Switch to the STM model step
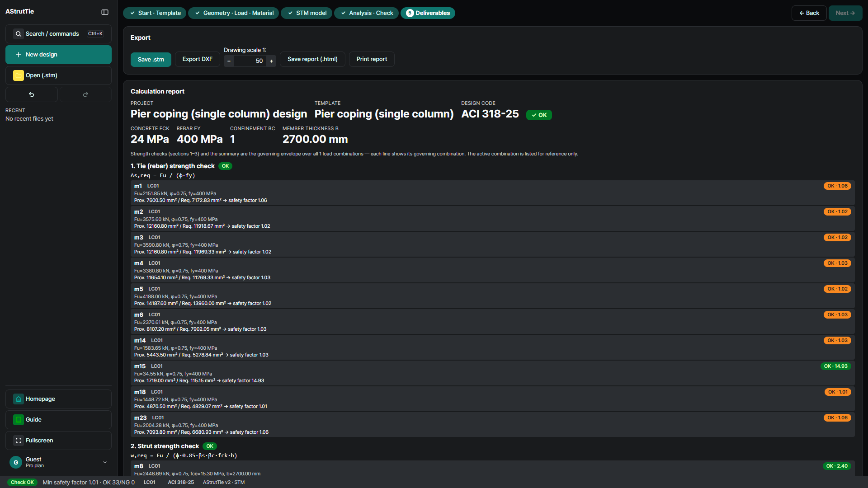The image size is (868, 488). pyautogui.click(x=307, y=13)
